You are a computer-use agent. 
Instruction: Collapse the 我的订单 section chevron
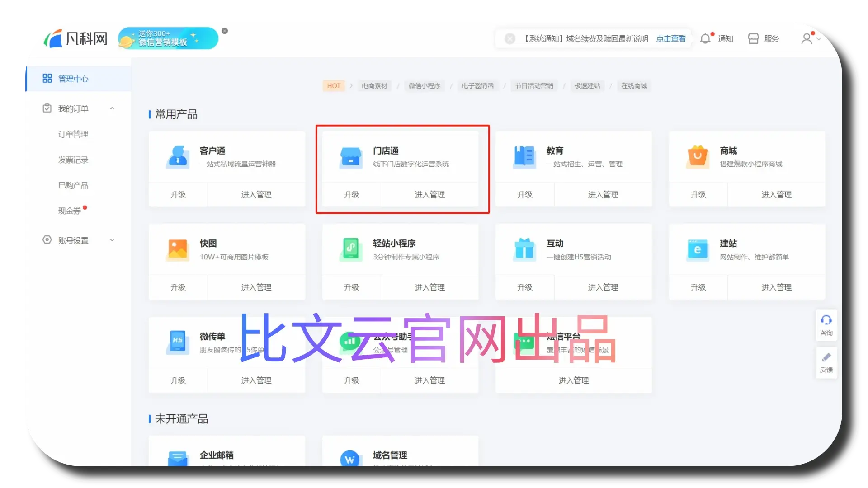point(112,108)
